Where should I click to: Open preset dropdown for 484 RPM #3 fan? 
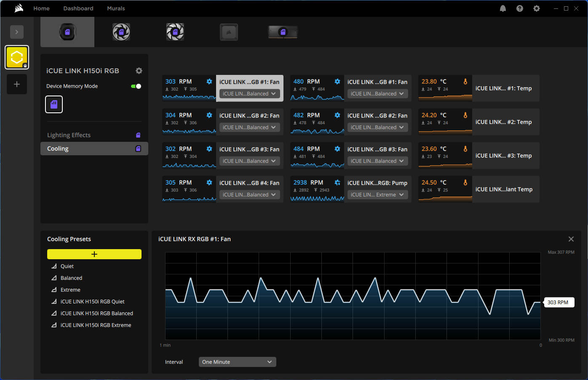(x=377, y=161)
